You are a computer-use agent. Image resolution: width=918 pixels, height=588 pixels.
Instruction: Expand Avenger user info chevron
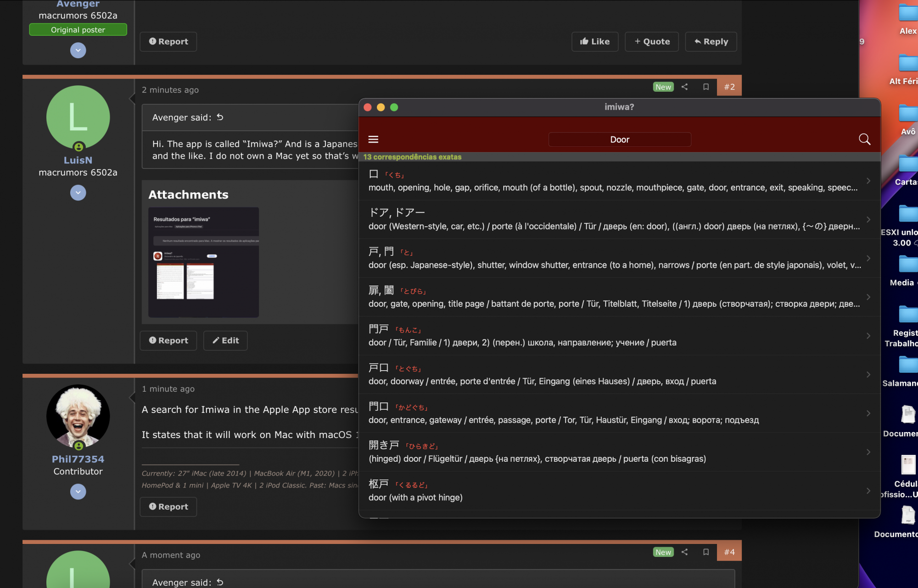point(78,50)
